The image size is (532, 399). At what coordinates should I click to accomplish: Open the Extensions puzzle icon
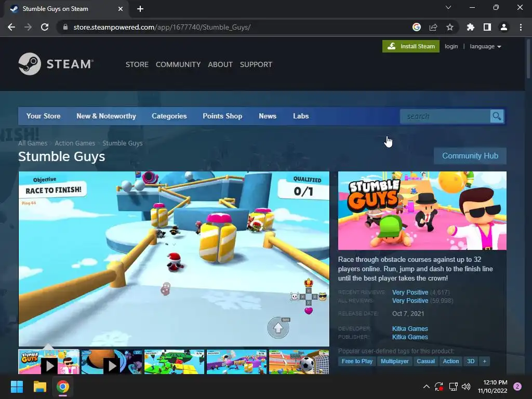point(471,27)
